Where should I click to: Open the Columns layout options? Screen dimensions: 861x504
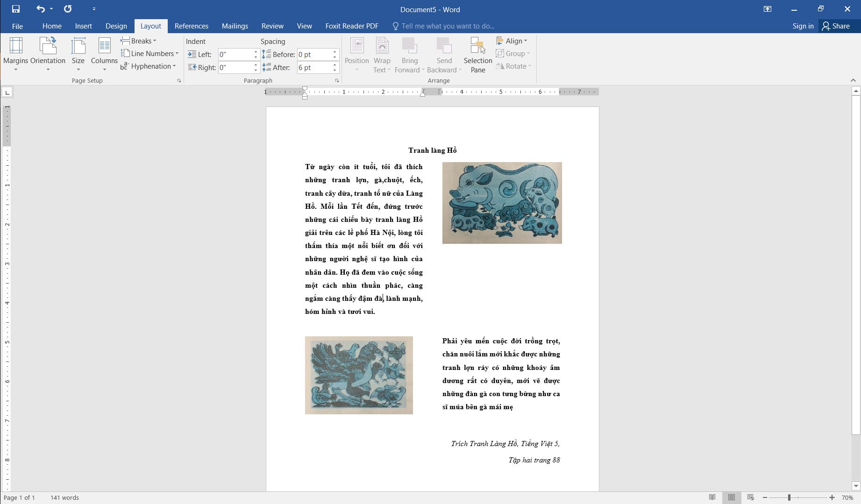(104, 54)
